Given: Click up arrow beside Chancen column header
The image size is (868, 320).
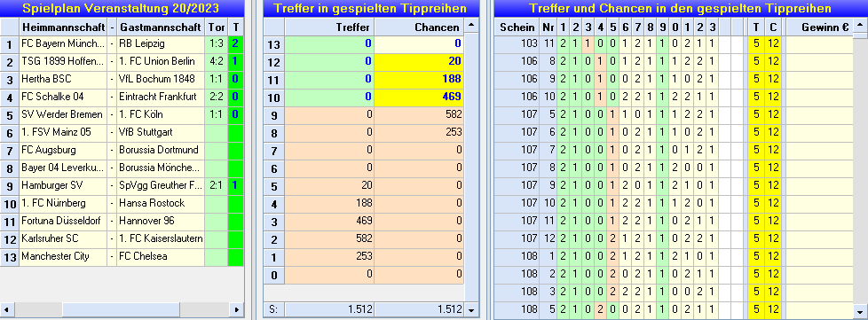Looking at the screenshot, I should [x=471, y=26].
